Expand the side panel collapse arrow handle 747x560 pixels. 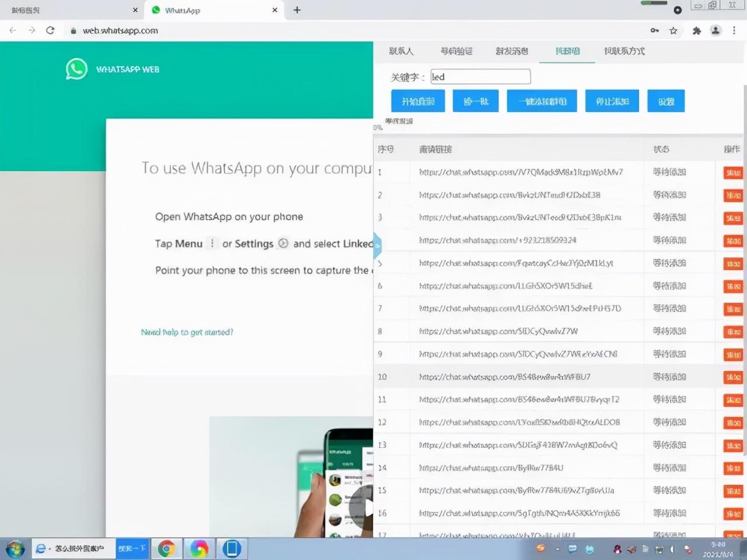(377, 246)
